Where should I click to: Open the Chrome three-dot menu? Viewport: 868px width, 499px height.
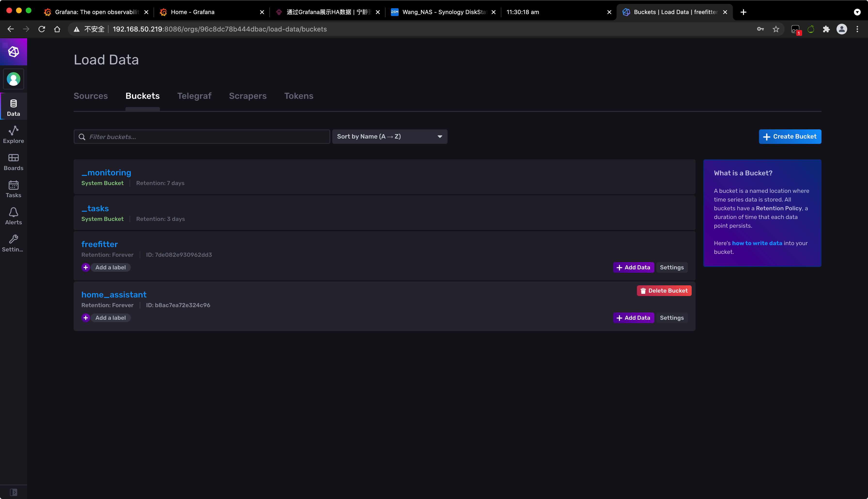coord(857,29)
